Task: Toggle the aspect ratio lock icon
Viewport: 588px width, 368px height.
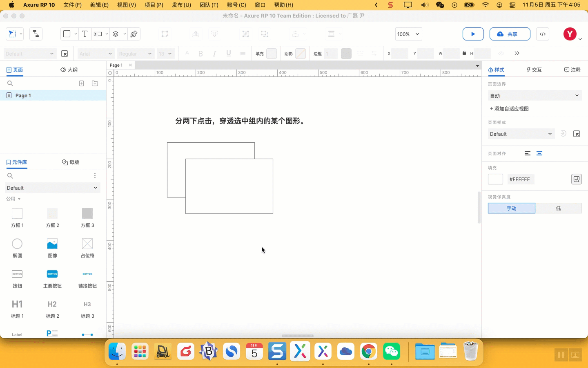Action: pos(464,53)
